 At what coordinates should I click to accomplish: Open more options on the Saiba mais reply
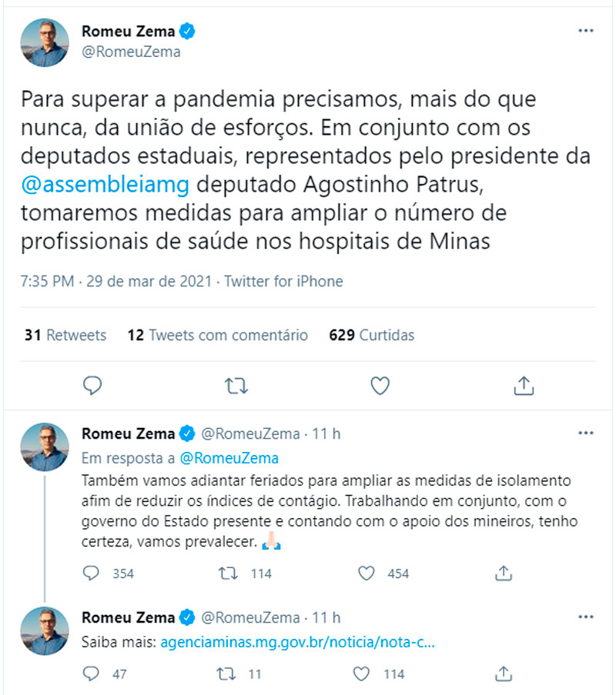(585, 617)
